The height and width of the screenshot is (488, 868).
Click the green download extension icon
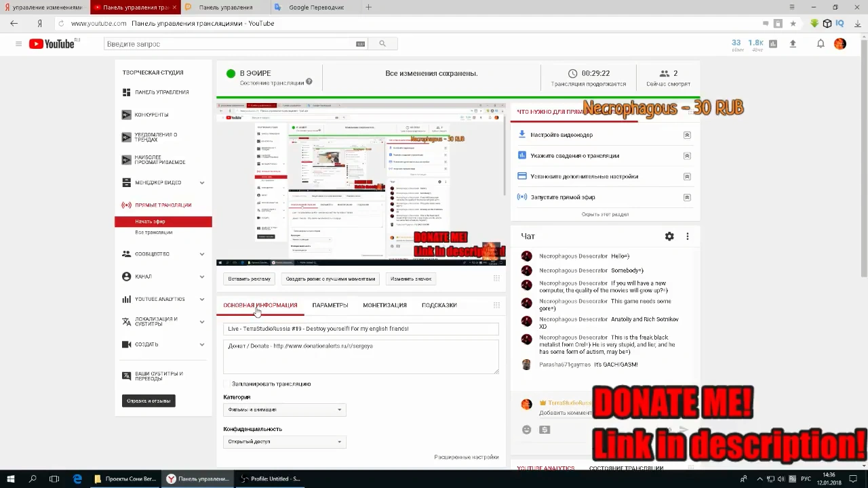pyautogui.click(x=814, y=24)
